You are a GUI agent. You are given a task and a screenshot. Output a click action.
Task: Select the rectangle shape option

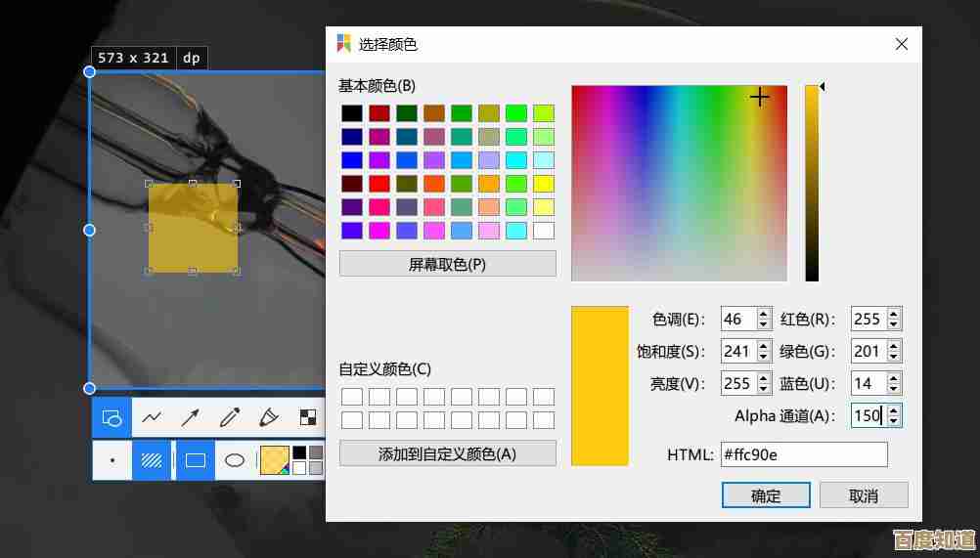196,460
